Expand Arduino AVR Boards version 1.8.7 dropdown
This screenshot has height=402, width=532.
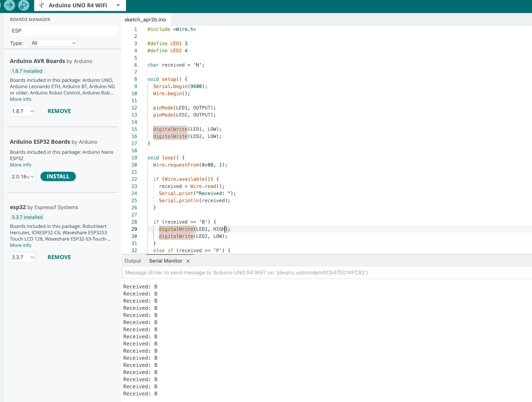(23, 111)
